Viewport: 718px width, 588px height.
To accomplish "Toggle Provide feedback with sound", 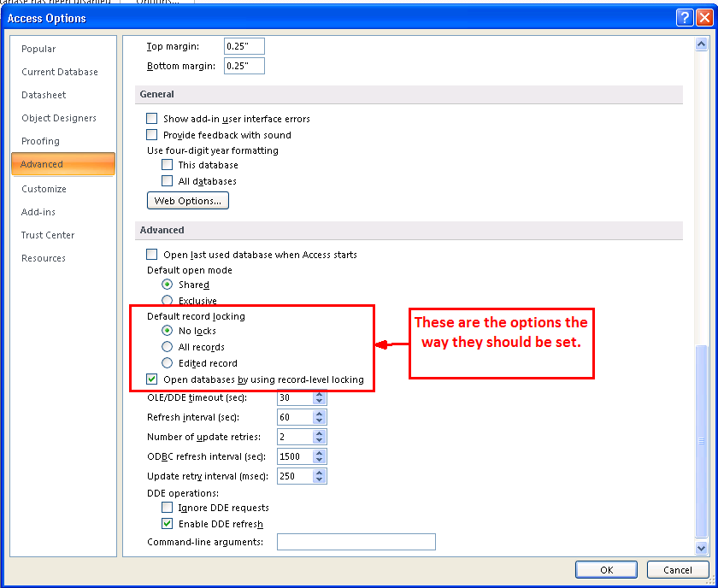I will (x=151, y=135).
